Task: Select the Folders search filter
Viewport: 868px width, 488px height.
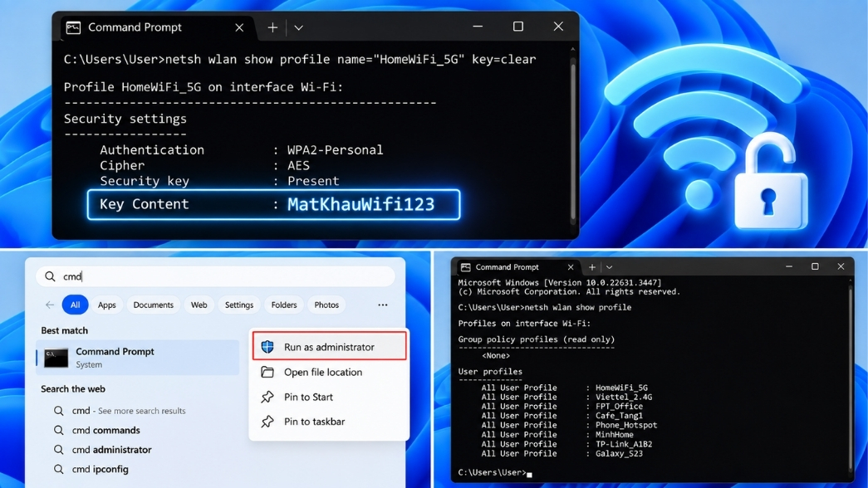Action: (x=284, y=305)
